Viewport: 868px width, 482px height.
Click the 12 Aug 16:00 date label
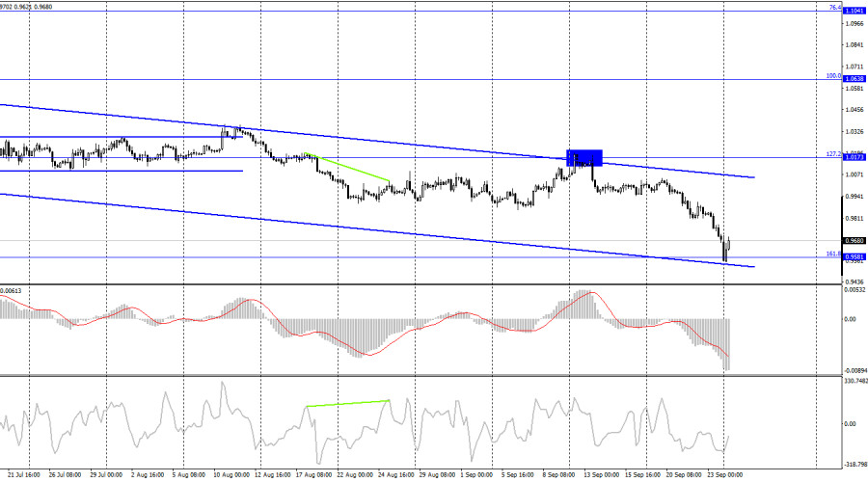pyautogui.click(x=272, y=475)
